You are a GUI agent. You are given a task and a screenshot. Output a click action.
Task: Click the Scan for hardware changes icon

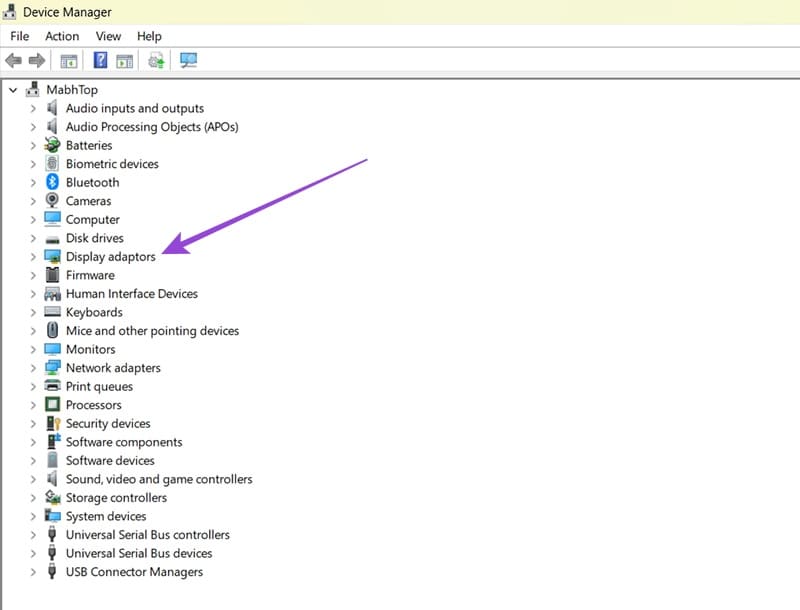coord(155,60)
